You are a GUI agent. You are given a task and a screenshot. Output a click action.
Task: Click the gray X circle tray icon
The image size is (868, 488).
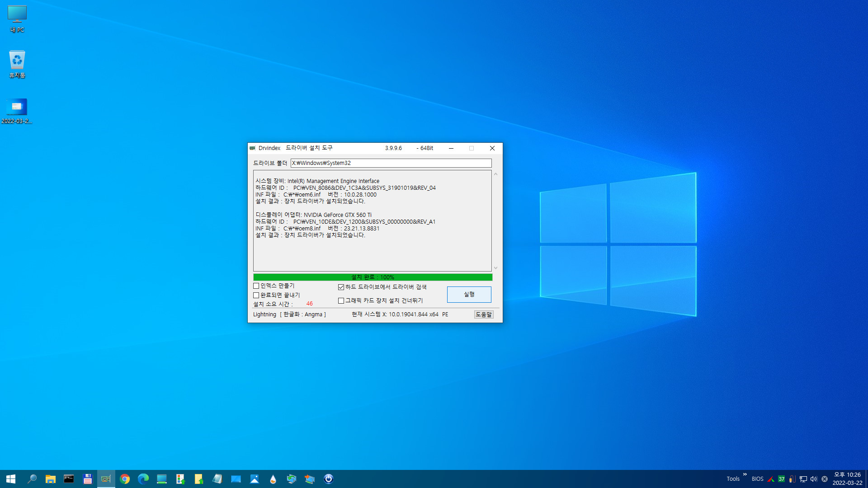coord(825,479)
